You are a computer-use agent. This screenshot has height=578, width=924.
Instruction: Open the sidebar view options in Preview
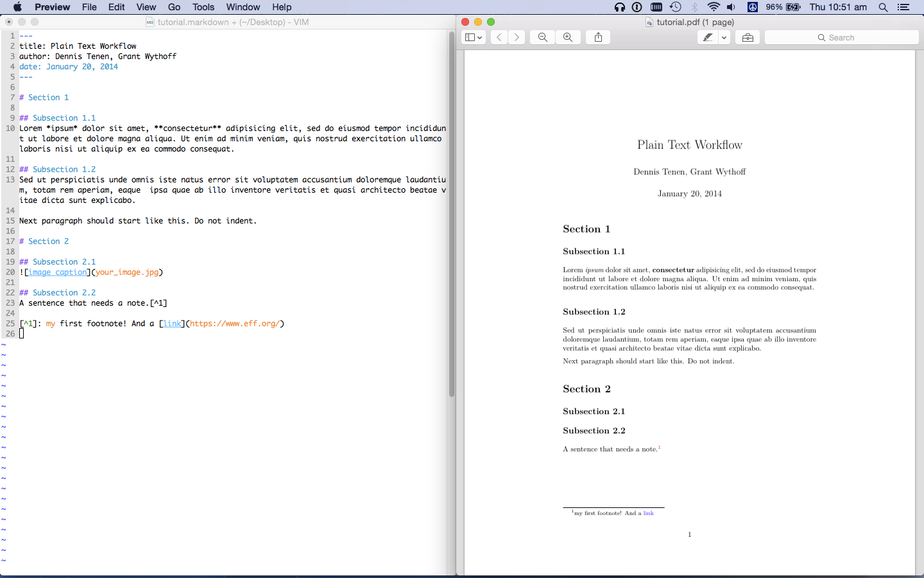[x=469, y=37]
